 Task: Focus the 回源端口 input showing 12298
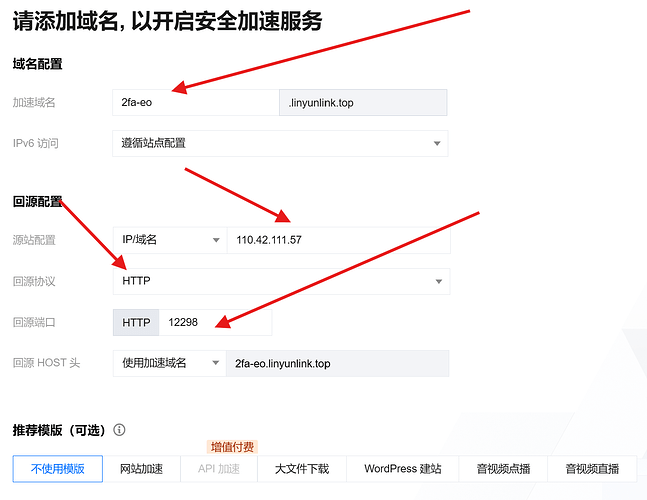(214, 322)
